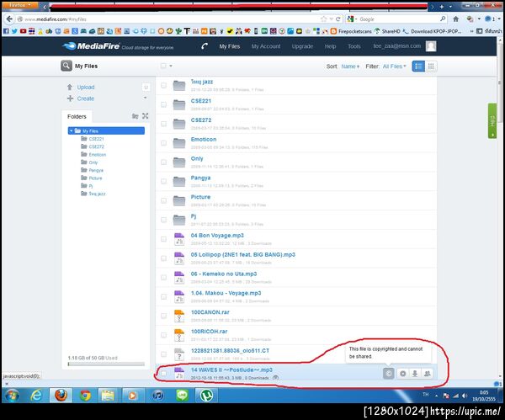Open the Filter All Files dropdown
The height and width of the screenshot is (420, 505).
[x=395, y=66]
